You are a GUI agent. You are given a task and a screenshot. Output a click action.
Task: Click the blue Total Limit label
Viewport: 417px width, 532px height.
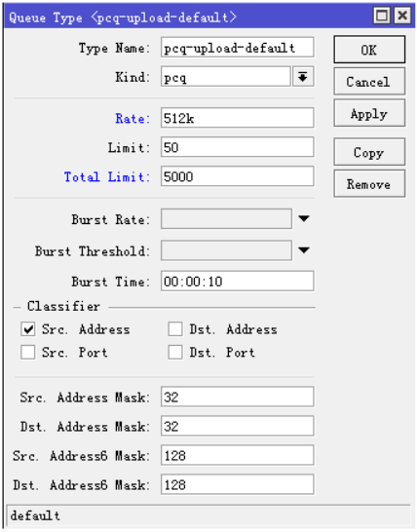[x=107, y=176]
